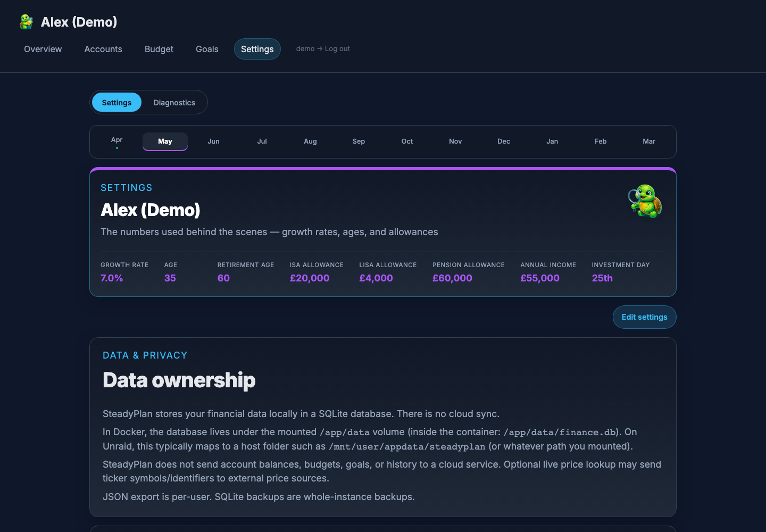The image size is (766, 532).
Task: Click the Edit settings button
Action: tap(644, 317)
